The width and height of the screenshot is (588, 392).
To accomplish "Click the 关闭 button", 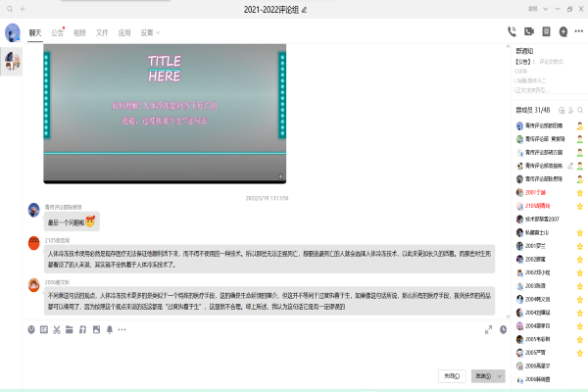I will pos(450,375).
